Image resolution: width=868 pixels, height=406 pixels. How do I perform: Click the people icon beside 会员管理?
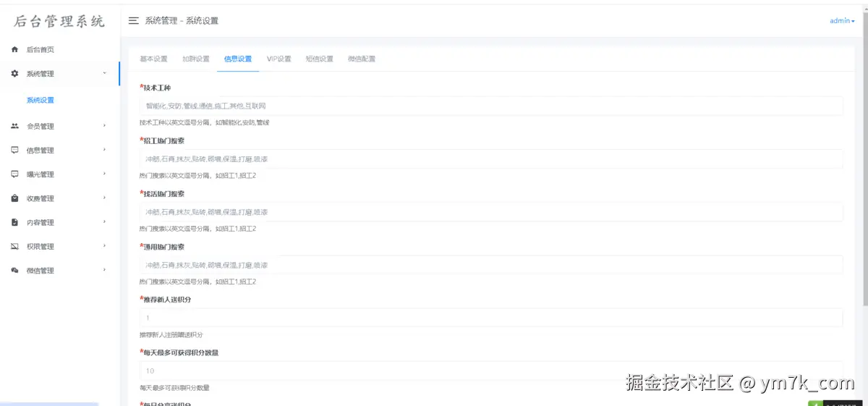pyautogui.click(x=14, y=127)
